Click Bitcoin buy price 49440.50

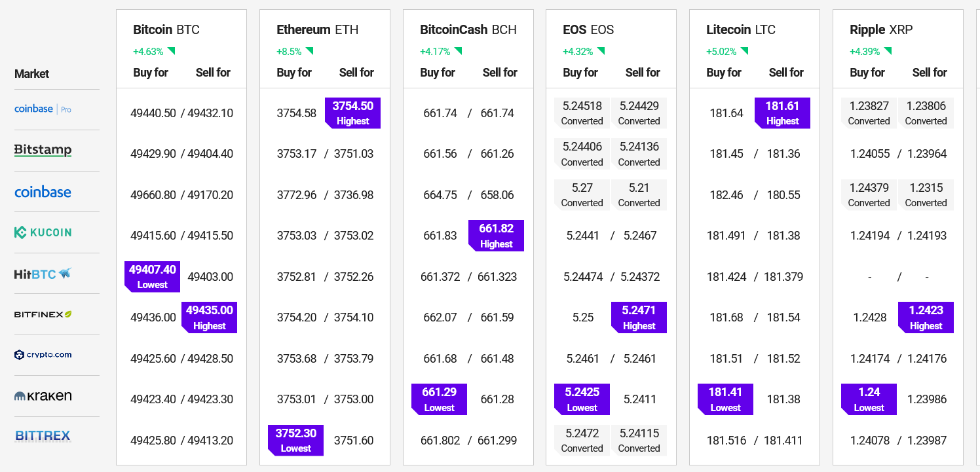point(153,113)
